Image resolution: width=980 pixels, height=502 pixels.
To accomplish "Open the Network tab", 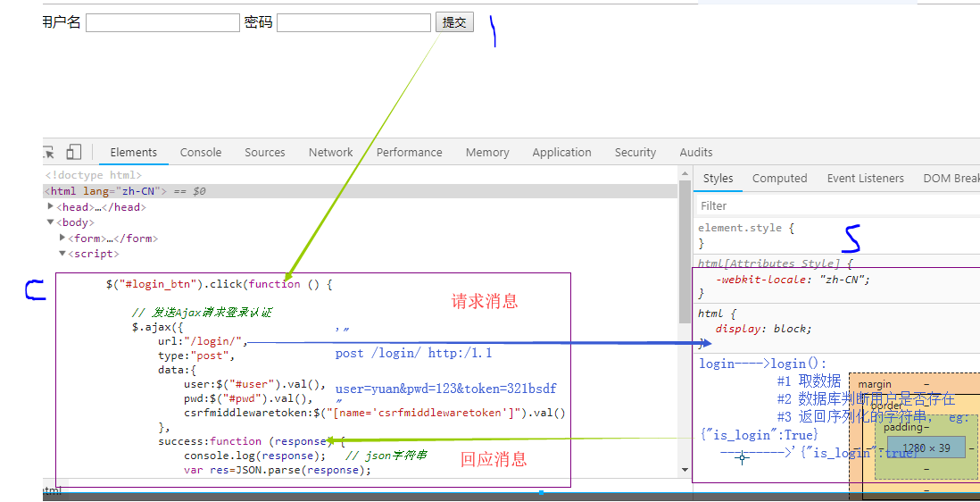I will coord(330,153).
